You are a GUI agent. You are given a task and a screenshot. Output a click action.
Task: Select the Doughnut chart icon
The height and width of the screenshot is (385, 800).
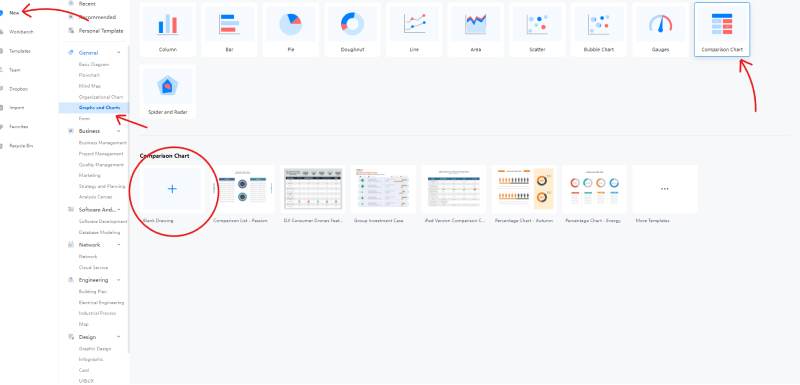(353, 24)
